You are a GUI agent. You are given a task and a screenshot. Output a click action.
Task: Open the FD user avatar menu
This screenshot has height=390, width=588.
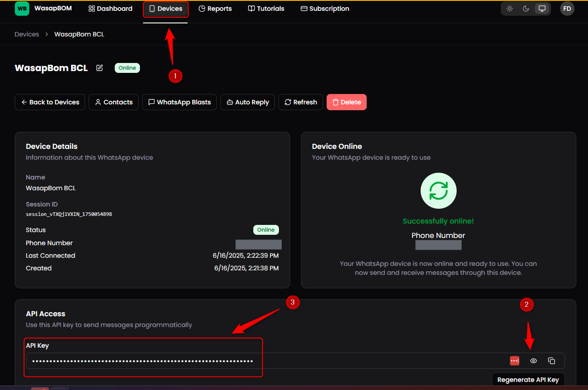tap(567, 9)
